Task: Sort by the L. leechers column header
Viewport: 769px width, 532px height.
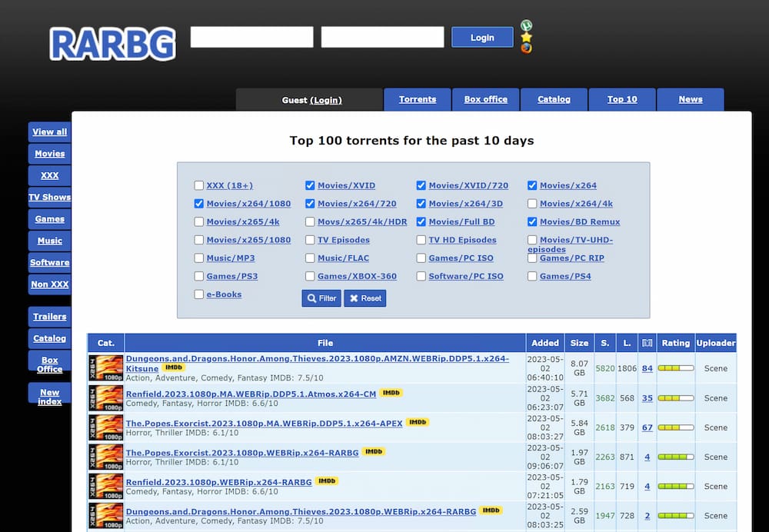Action: (627, 343)
